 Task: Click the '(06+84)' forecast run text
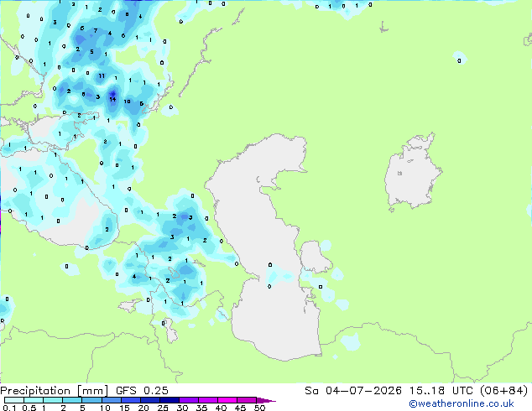click(x=504, y=390)
